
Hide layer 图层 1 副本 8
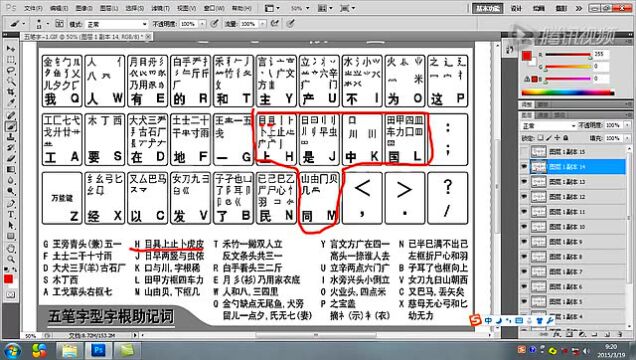coord(524,257)
